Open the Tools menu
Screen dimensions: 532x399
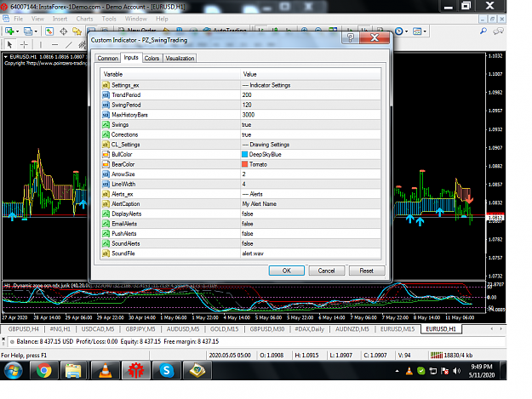pyautogui.click(x=109, y=19)
